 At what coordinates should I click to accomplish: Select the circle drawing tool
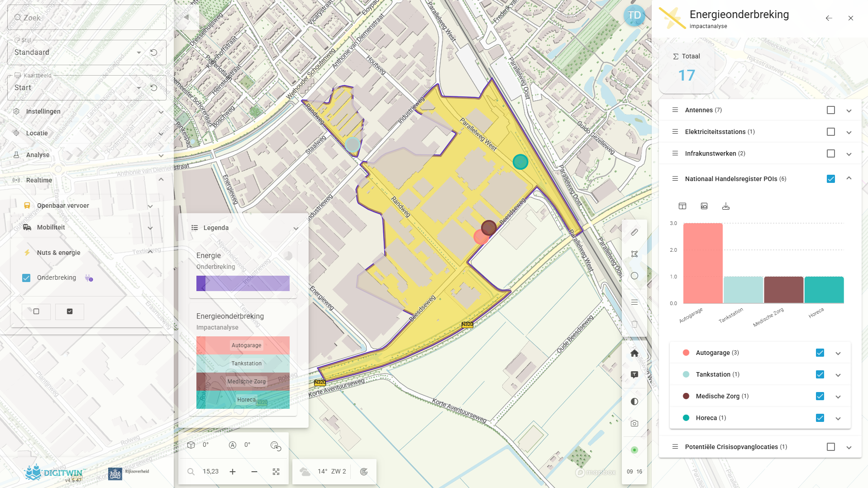tap(634, 276)
